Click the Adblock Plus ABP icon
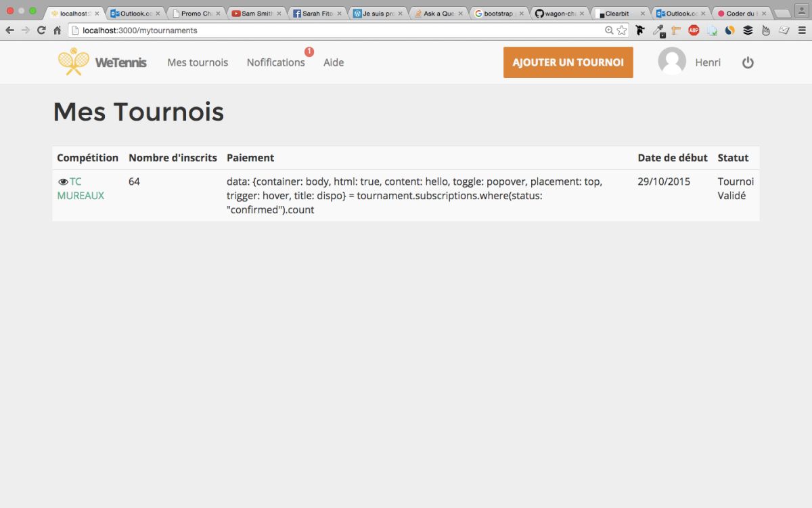Screen dimensions: 812x508 (x=694, y=30)
